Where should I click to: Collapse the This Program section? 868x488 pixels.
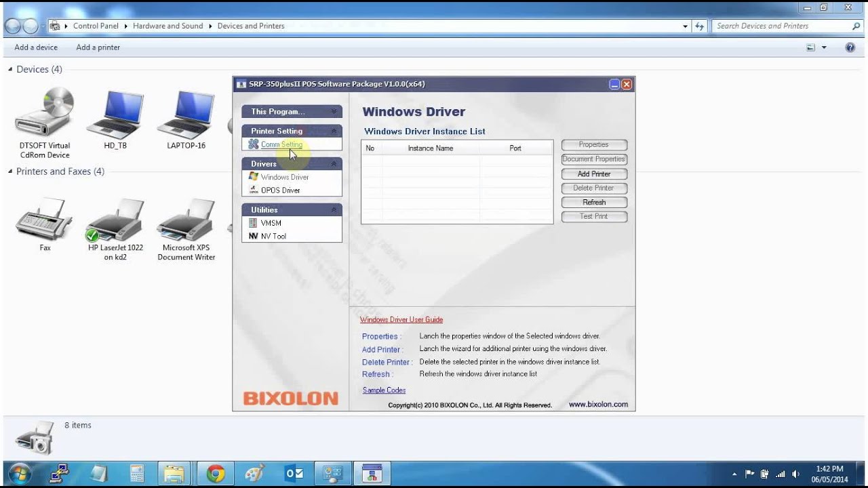click(334, 112)
